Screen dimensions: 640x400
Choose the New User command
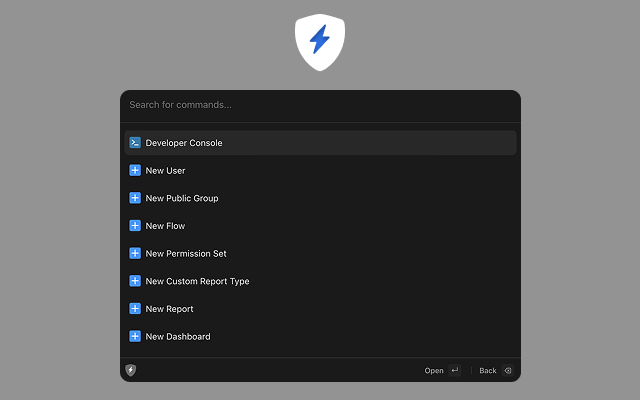pos(320,170)
